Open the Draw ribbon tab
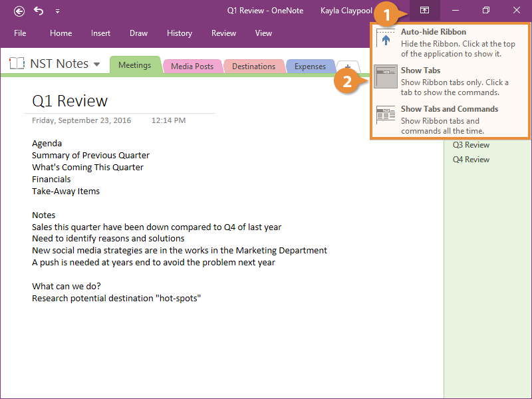This screenshot has height=399, width=532. 138,33
